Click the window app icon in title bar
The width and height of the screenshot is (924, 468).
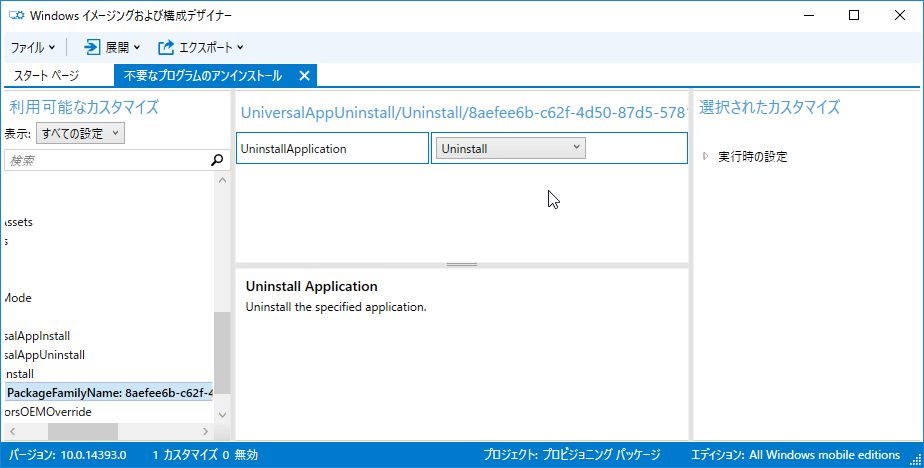click(16, 15)
